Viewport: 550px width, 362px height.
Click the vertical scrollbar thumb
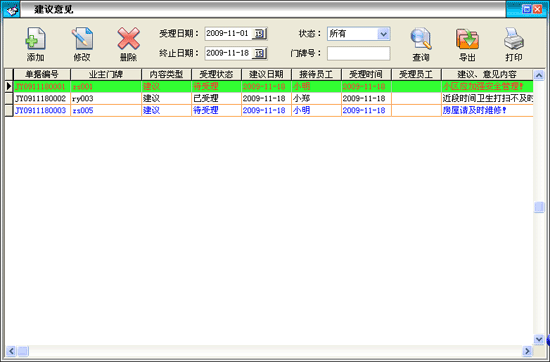(x=539, y=207)
